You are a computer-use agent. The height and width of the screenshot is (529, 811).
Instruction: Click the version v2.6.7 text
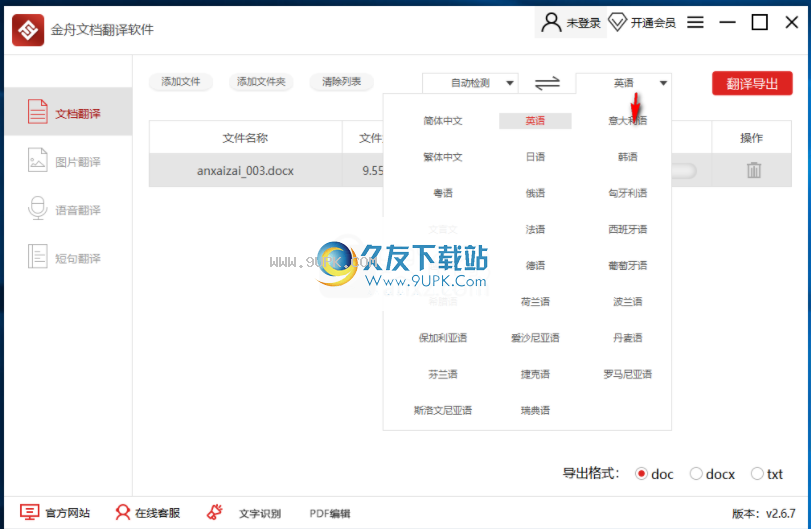tap(764, 513)
